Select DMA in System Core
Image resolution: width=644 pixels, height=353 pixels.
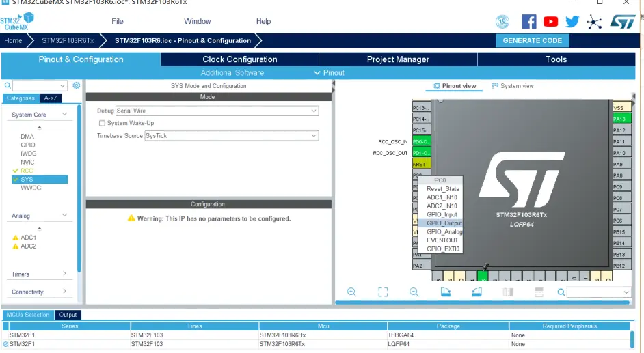[x=27, y=136]
